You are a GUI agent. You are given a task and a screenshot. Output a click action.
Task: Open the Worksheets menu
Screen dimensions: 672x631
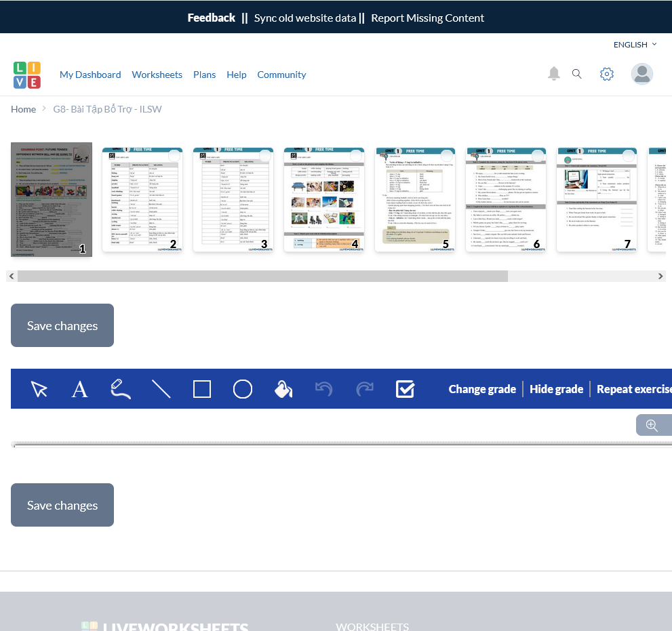(157, 75)
